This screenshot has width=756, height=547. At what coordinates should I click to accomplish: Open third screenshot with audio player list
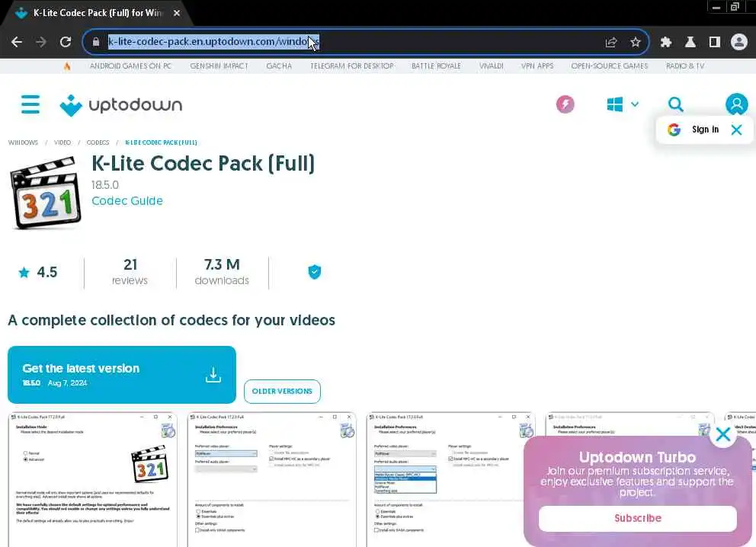tap(451, 479)
